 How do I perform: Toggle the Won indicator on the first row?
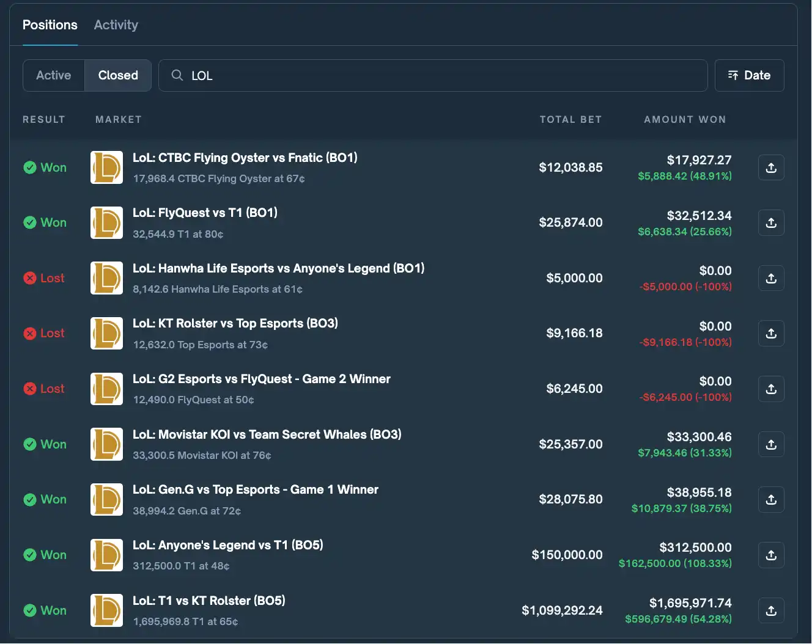pos(30,167)
